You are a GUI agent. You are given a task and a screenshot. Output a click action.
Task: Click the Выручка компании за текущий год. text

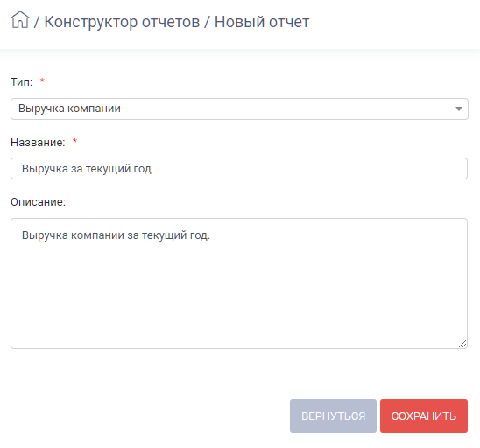(116, 235)
